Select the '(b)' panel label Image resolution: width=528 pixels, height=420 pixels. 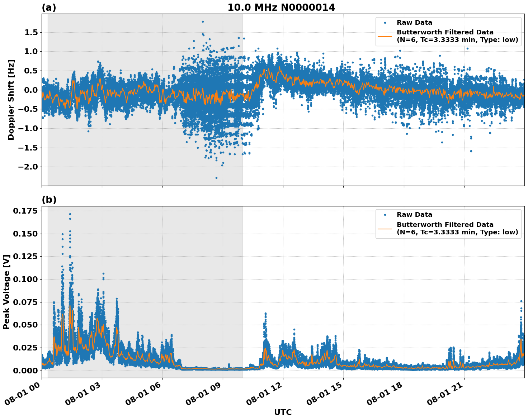(49, 200)
